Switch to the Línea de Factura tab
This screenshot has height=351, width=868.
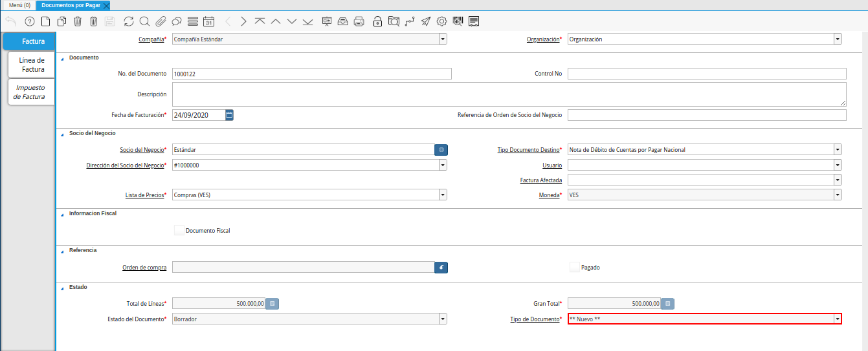(32, 65)
